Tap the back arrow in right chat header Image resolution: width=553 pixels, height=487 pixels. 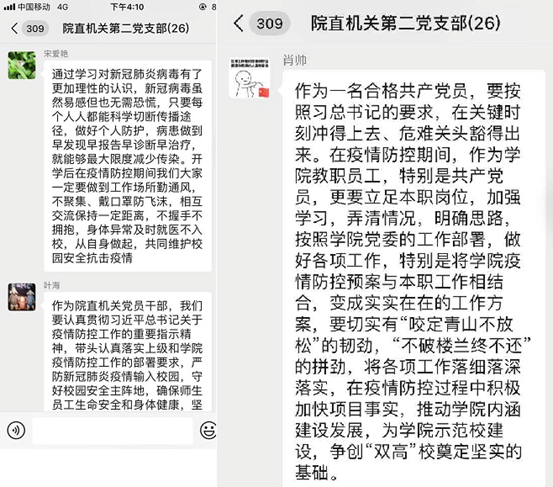point(238,23)
